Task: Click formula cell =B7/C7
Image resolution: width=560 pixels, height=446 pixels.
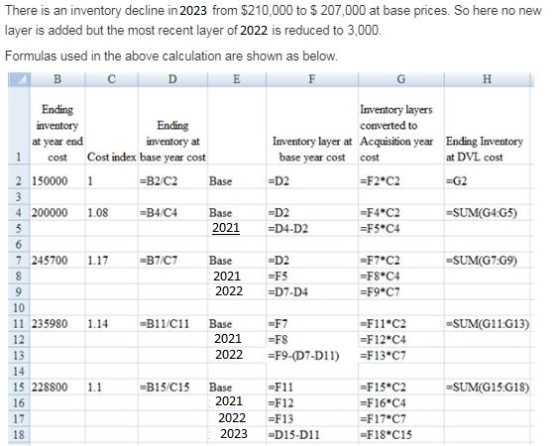Action: click(172, 260)
